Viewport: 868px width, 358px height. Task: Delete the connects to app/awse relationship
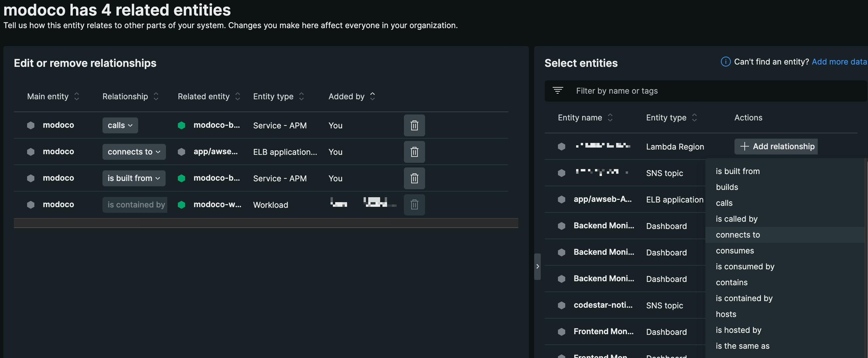click(414, 152)
